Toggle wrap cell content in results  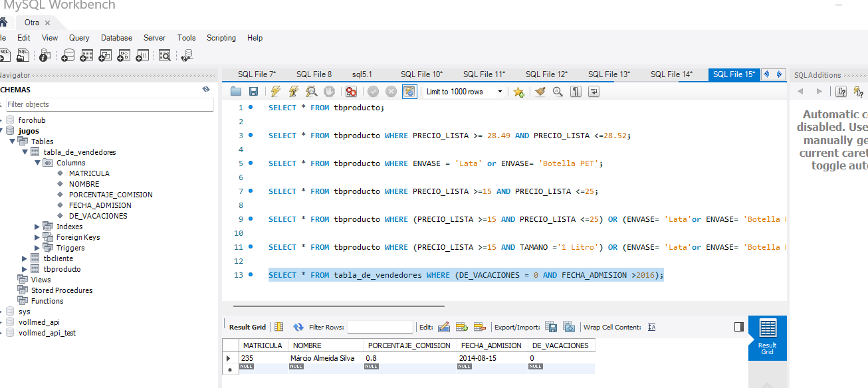point(651,327)
